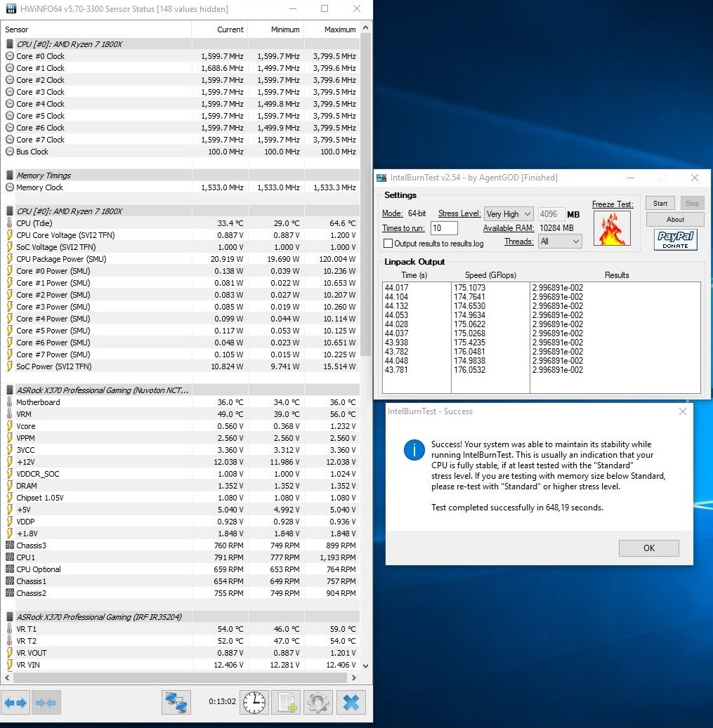Select the VR VOUT row
The width and height of the screenshot is (713, 728).
click(181, 653)
